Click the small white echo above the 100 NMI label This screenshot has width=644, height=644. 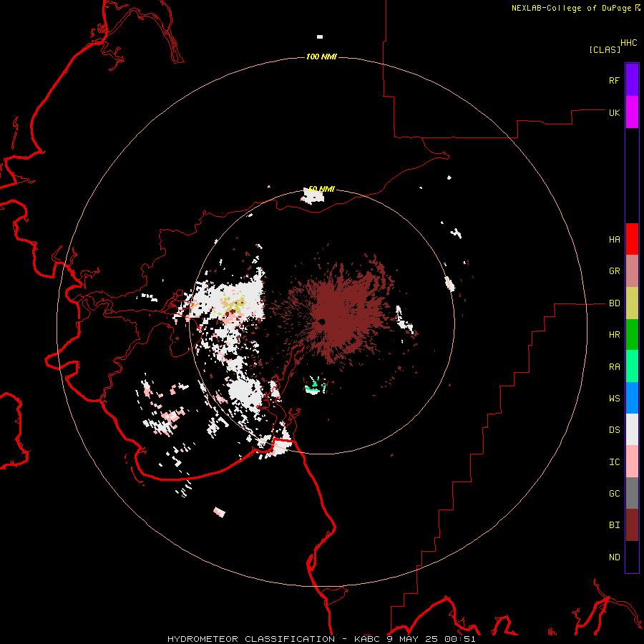click(x=320, y=36)
